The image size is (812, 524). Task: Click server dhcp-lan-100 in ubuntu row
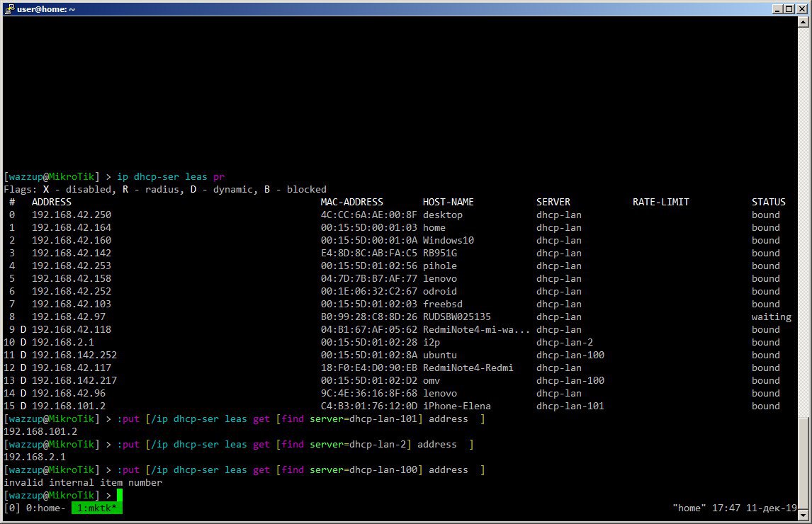pyautogui.click(x=570, y=355)
